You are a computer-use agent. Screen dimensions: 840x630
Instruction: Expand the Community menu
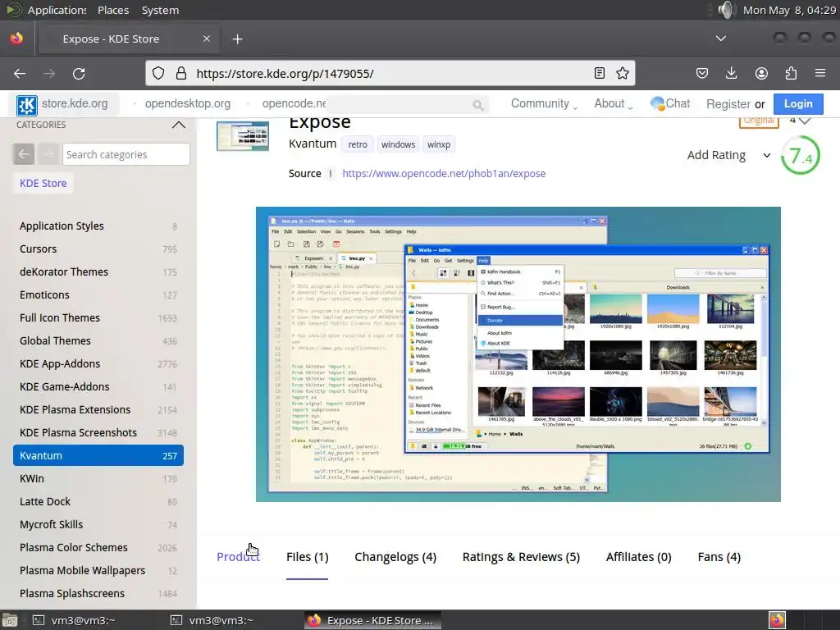[x=544, y=103]
